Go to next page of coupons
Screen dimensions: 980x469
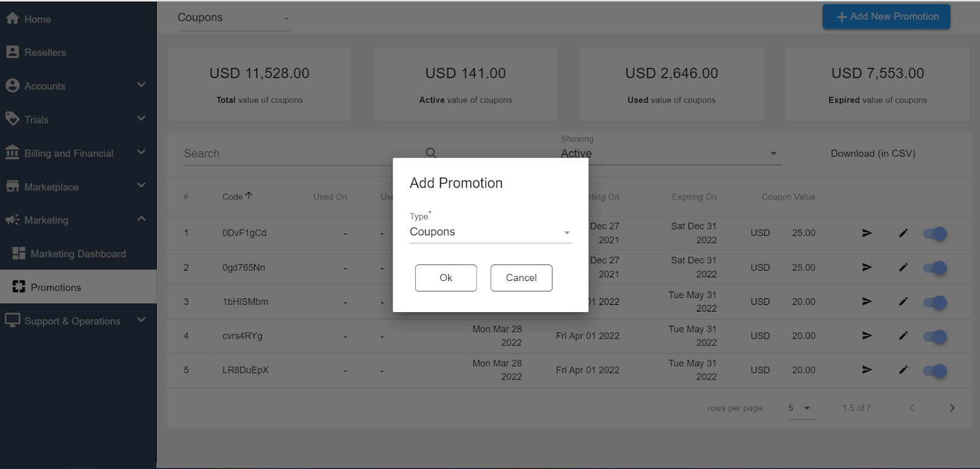coord(952,408)
